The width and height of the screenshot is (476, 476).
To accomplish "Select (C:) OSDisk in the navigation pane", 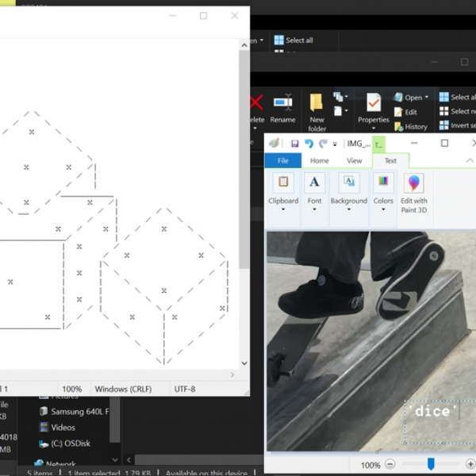I will 65,443.
